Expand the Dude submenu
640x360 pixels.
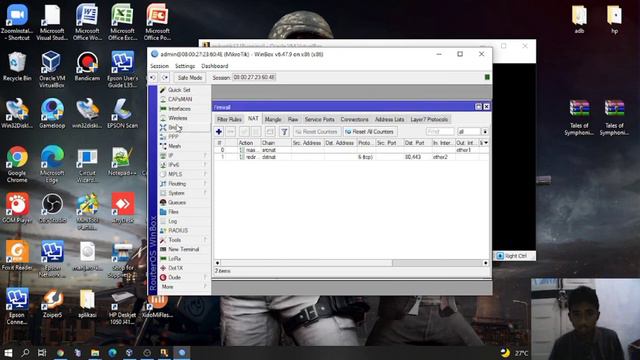pos(184,278)
